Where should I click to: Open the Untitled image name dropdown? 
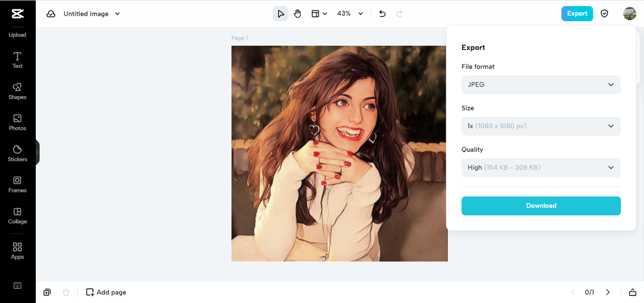tap(92, 14)
